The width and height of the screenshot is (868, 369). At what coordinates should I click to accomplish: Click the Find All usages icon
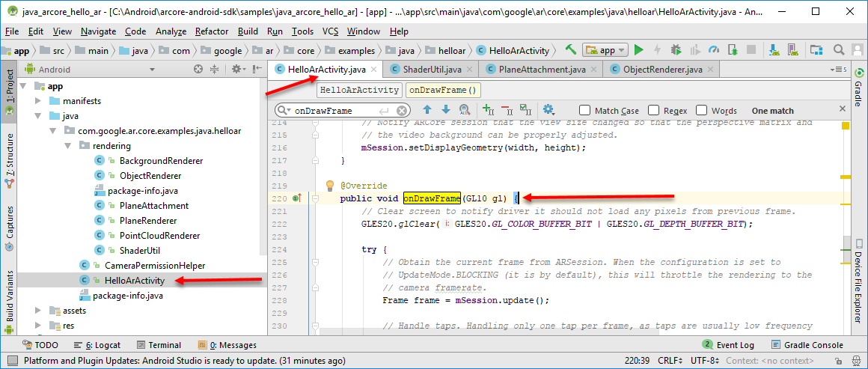click(x=465, y=110)
